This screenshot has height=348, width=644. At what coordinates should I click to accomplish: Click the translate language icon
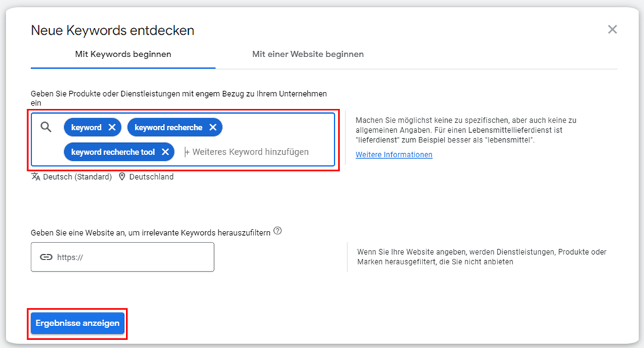pyautogui.click(x=35, y=176)
